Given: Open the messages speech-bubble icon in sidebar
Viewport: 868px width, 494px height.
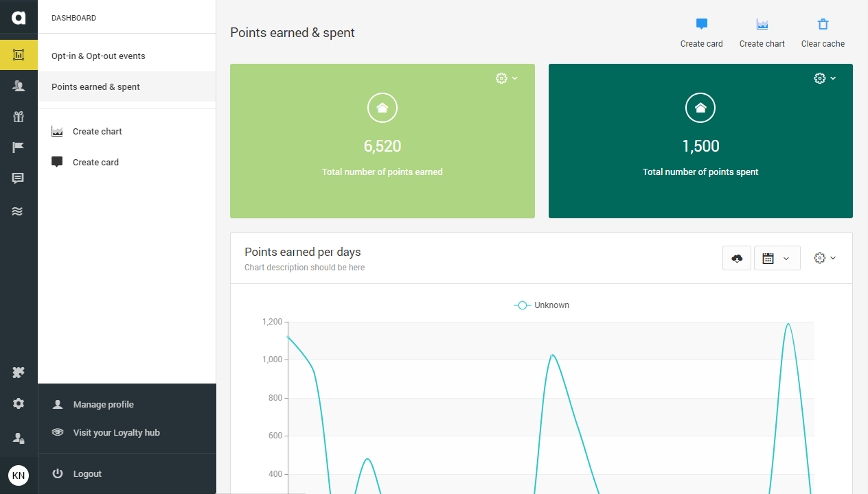Looking at the screenshot, I should [19, 178].
